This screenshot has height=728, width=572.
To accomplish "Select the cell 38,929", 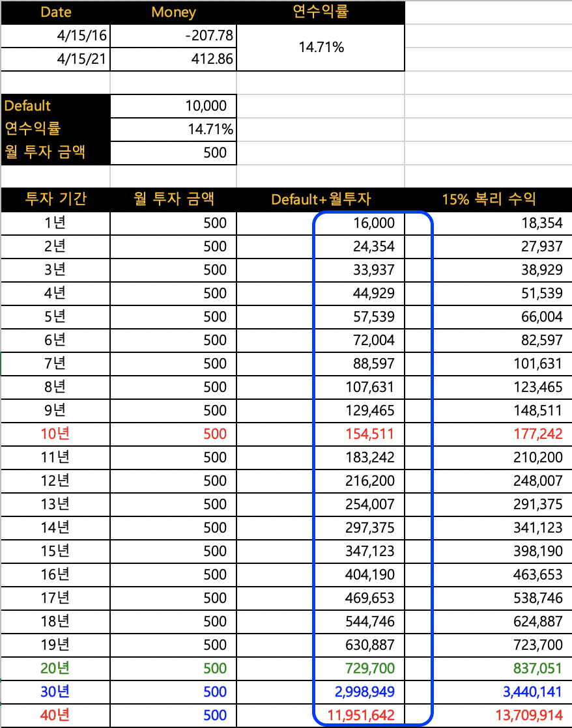I will point(489,270).
